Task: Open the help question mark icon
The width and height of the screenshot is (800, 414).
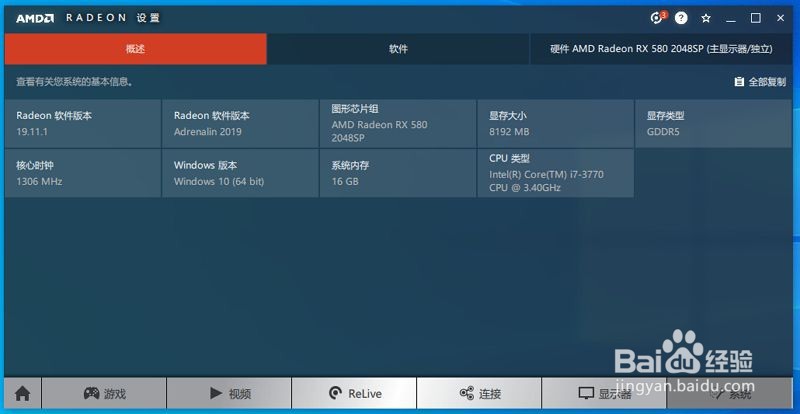Action: [681, 18]
